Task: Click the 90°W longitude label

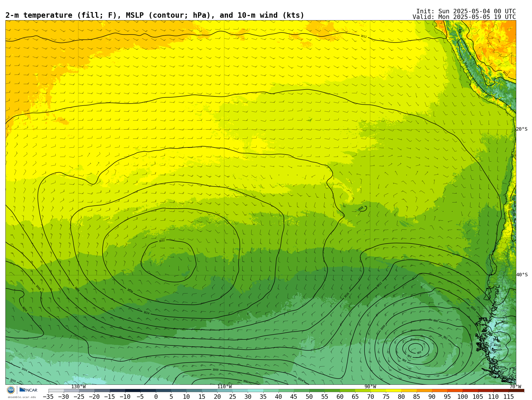Action: tap(370, 387)
